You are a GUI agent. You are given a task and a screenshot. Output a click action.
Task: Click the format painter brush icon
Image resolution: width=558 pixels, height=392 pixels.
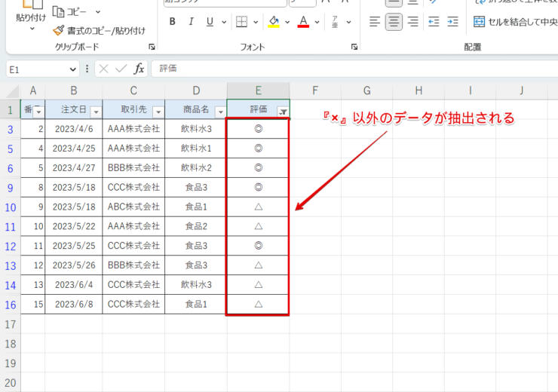click(x=59, y=31)
